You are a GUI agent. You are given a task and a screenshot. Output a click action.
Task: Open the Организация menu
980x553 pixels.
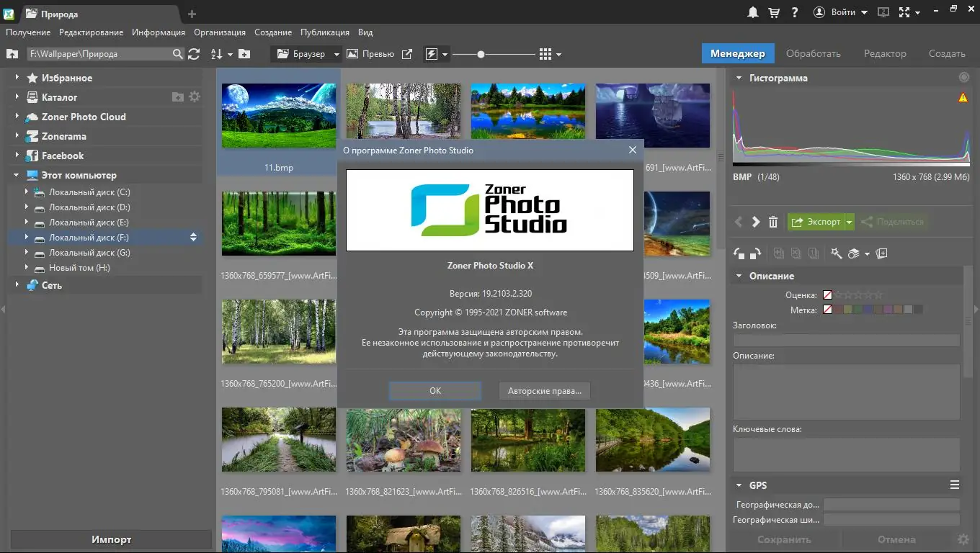pyautogui.click(x=220, y=32)
